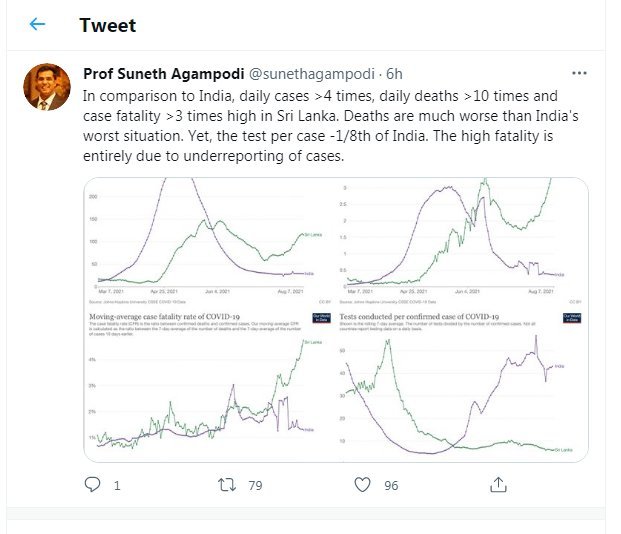Open the three-dot more options menu
This screenshot has width=621, height=534.
[579, 74]
